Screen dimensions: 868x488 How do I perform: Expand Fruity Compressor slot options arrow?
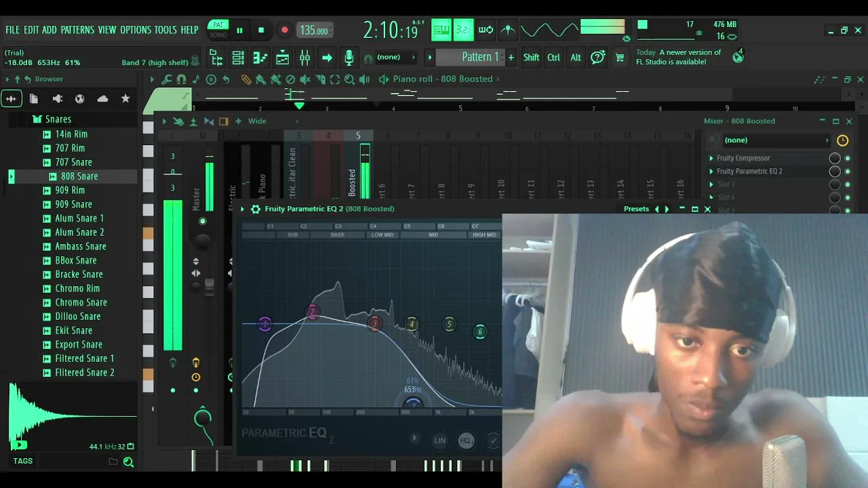[x=711, y=158]
